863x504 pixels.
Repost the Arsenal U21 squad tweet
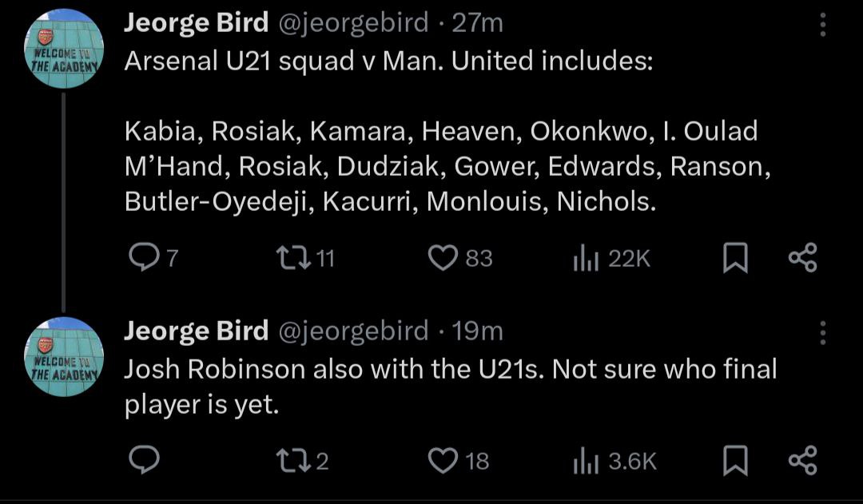tap(288, 257)
